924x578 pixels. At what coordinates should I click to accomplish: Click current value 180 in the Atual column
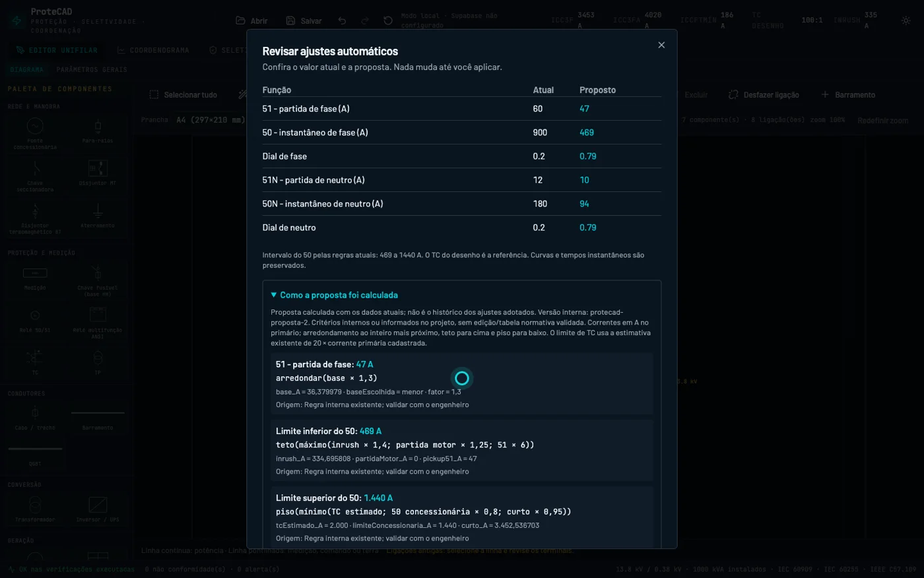tap(540, 204)
